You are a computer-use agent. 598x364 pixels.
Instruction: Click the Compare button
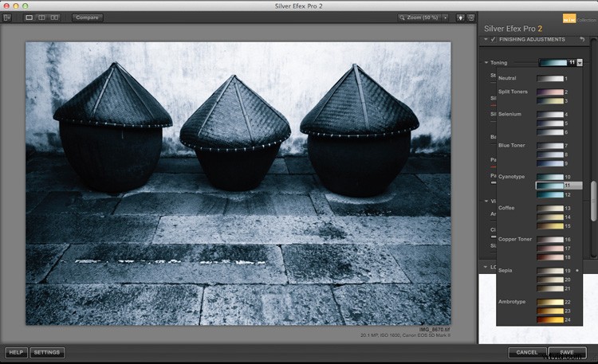click(88, 18)
